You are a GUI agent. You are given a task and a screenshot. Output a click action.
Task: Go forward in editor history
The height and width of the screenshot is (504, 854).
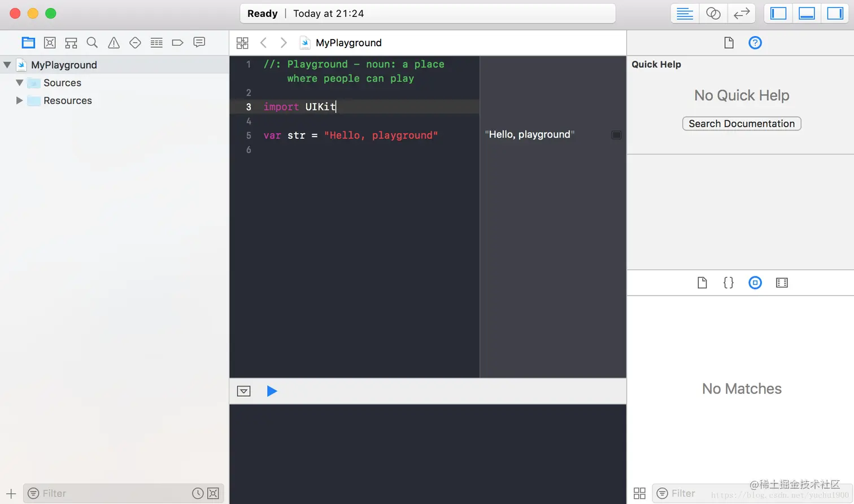pos(284,43)
